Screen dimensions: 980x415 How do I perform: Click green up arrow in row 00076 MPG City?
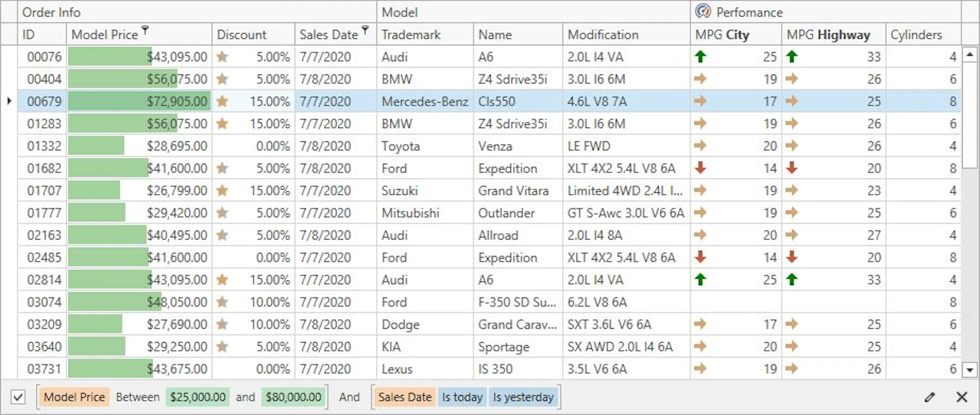[x=700, y=57]
